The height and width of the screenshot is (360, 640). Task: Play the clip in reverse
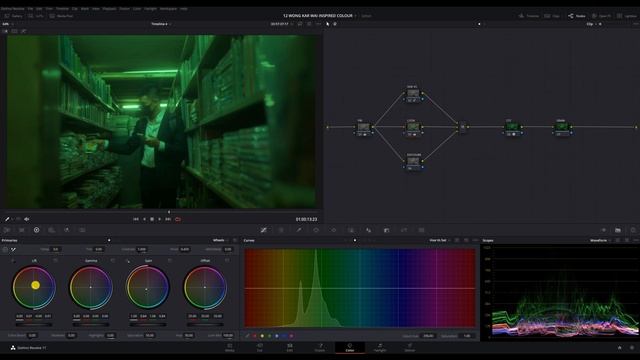click(x=144, y=219)
